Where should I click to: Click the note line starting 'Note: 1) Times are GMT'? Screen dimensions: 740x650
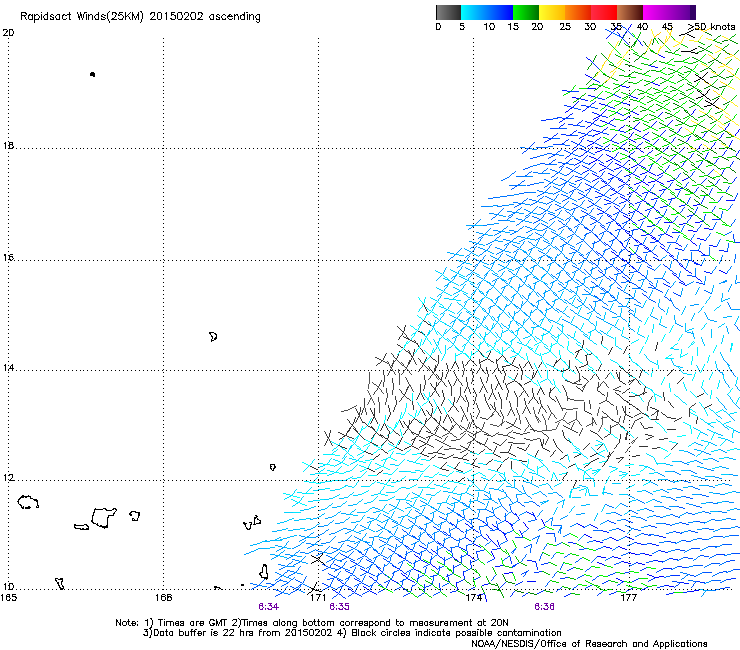(311, 623)
